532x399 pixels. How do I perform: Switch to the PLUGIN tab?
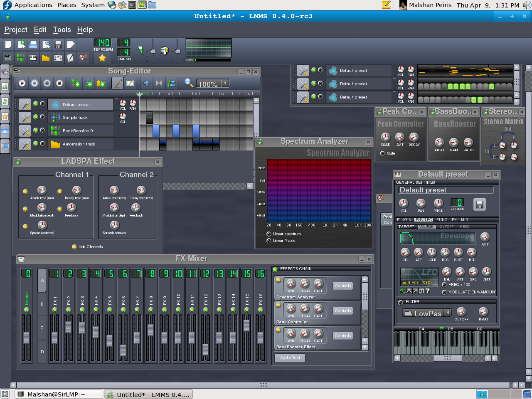click(404, 220)
